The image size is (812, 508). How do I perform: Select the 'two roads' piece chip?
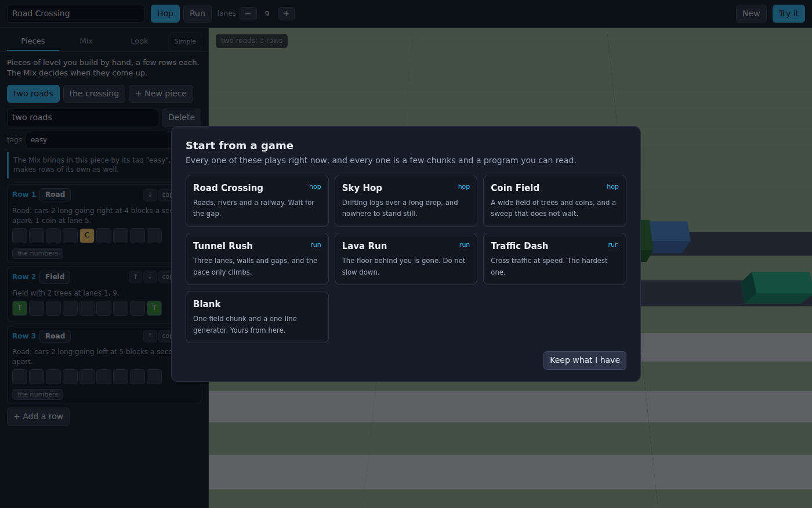click(x=33, y=94)
